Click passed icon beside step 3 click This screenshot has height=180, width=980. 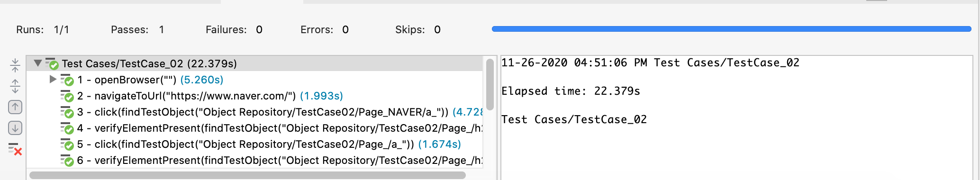tap(67, 112)
